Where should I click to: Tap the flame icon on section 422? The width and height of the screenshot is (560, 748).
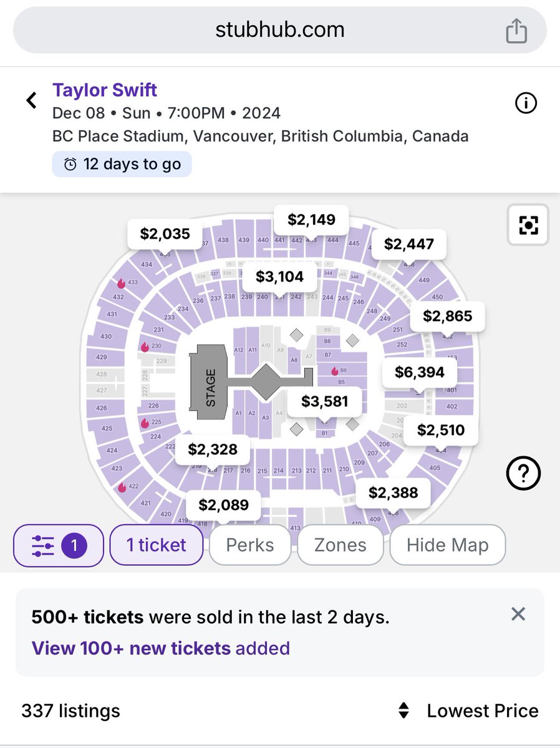click(x=122, y=487)
